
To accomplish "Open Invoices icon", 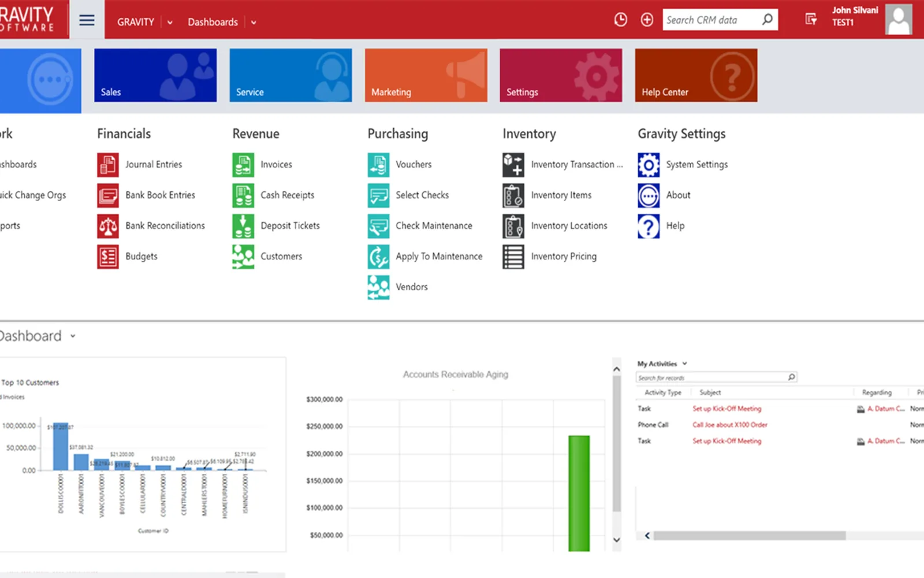I will [243, 165].
